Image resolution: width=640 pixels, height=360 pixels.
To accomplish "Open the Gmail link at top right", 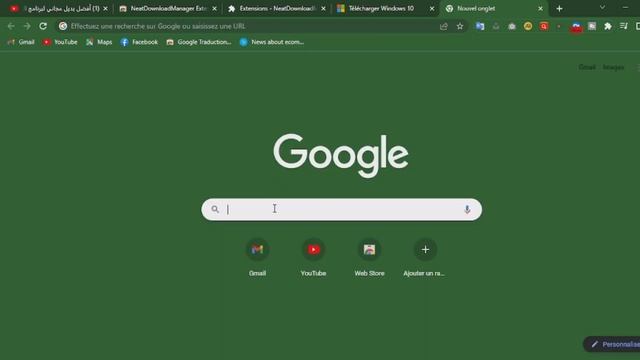I will [587, 67].
